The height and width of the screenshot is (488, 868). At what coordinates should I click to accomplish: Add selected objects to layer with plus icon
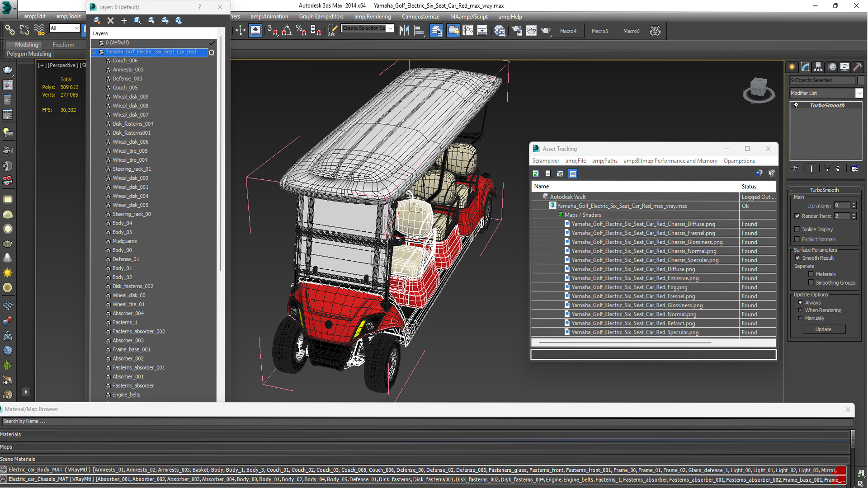tap(124, 20)
